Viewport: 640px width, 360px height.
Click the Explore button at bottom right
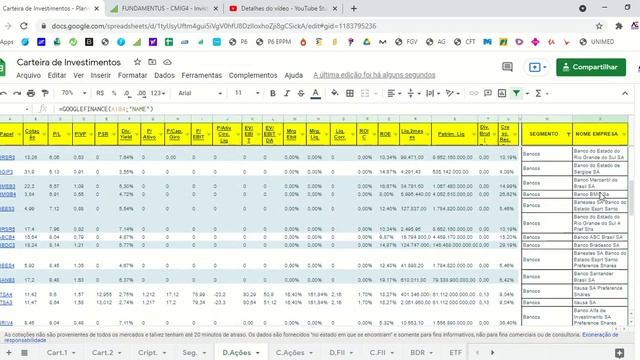click(x=620, y=353)
